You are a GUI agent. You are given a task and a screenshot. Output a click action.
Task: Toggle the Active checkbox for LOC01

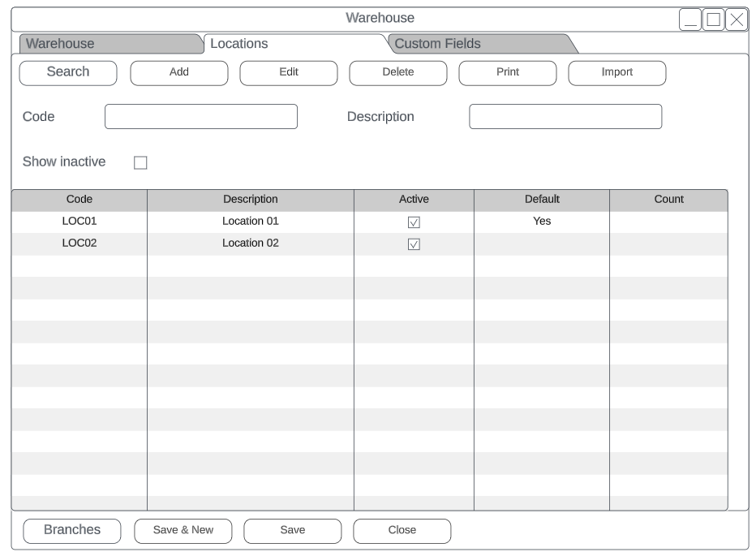tap(414, 222)
